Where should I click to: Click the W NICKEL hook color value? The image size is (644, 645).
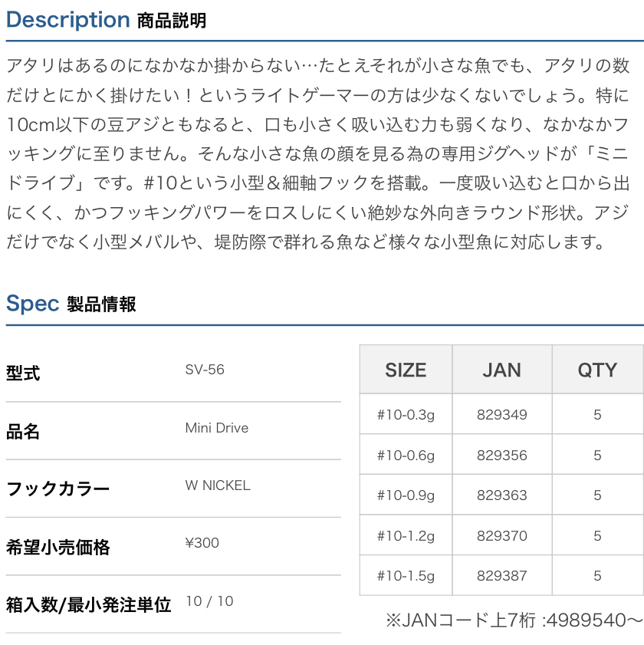tap(218, 485)
